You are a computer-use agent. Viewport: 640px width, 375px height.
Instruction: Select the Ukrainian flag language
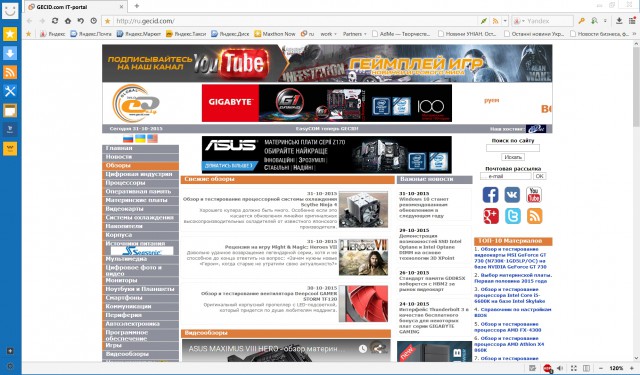(x=140, y=139)
